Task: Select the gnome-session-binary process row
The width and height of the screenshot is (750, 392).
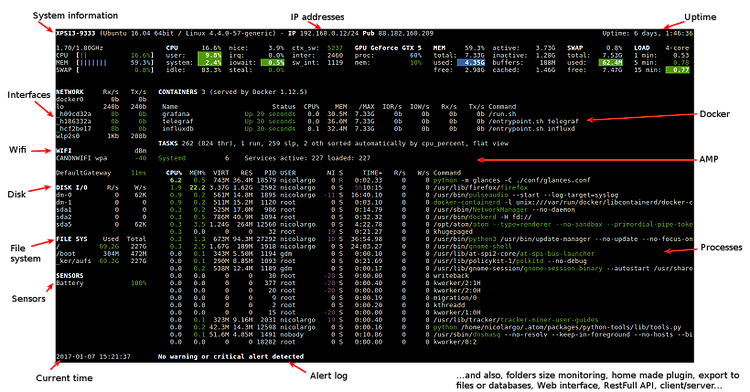Action: [430, 268]
